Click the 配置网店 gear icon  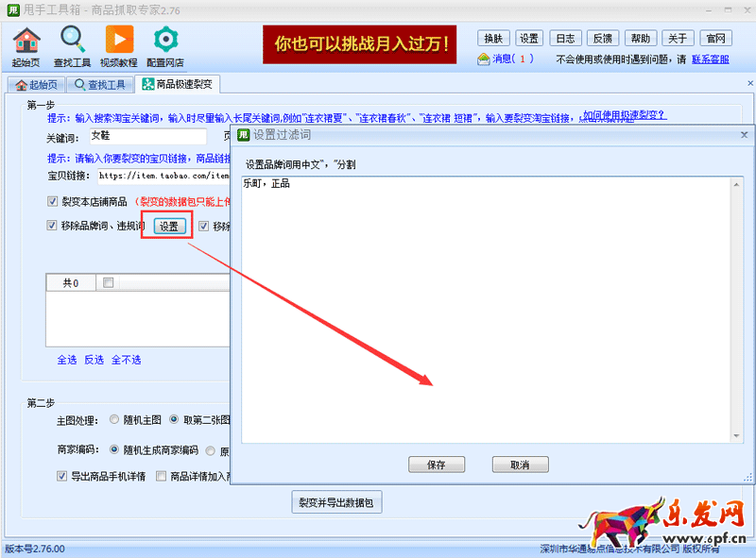click(165, 41)
